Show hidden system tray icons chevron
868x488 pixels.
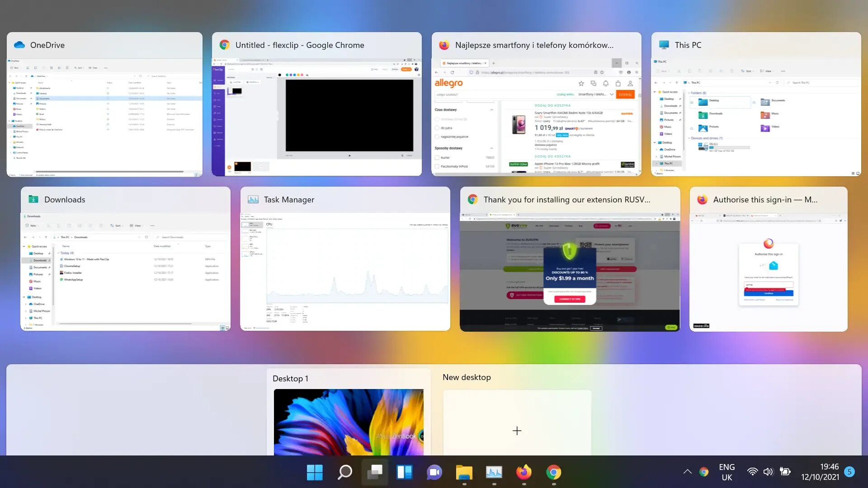(687, 472)
